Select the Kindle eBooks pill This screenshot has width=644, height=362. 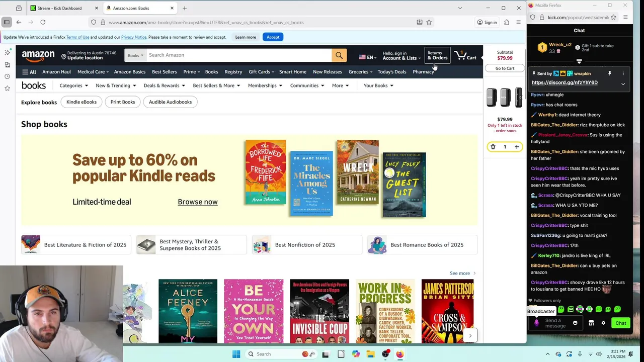coord(82,102)
